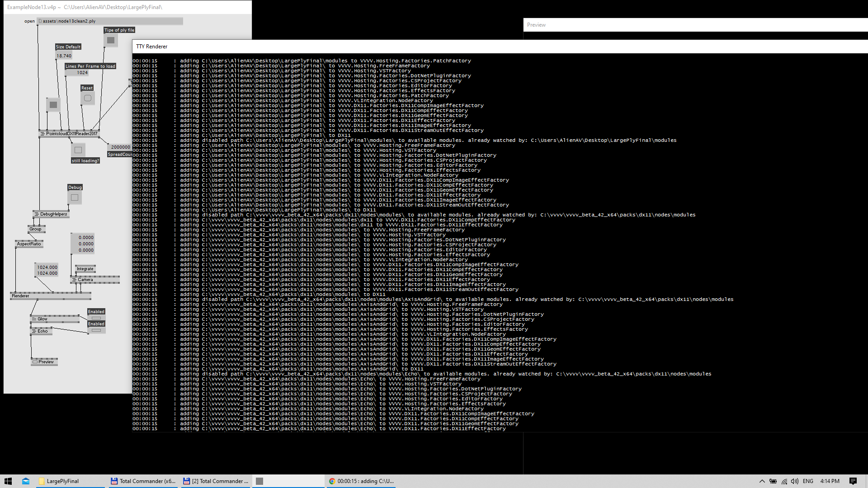Click the Size Default value 18.740
Image resolution: width=868 pixels, height=488 pixels.
point(64,56)
